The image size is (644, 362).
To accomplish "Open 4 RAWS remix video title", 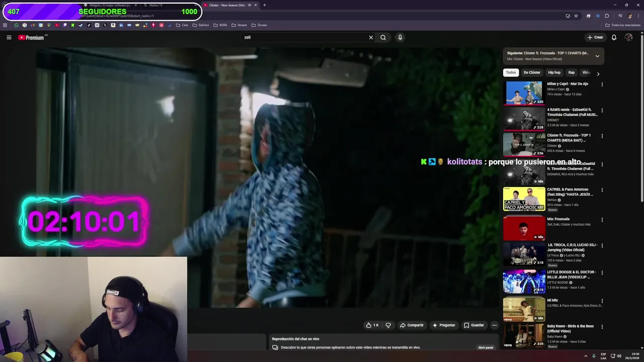I will (x=572, y=112).
